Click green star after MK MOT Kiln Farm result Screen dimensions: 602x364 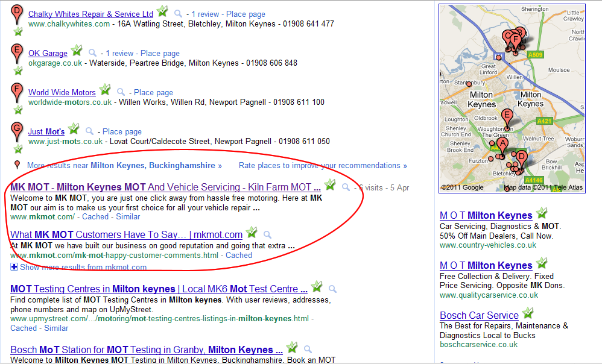[x=330, y=184]
